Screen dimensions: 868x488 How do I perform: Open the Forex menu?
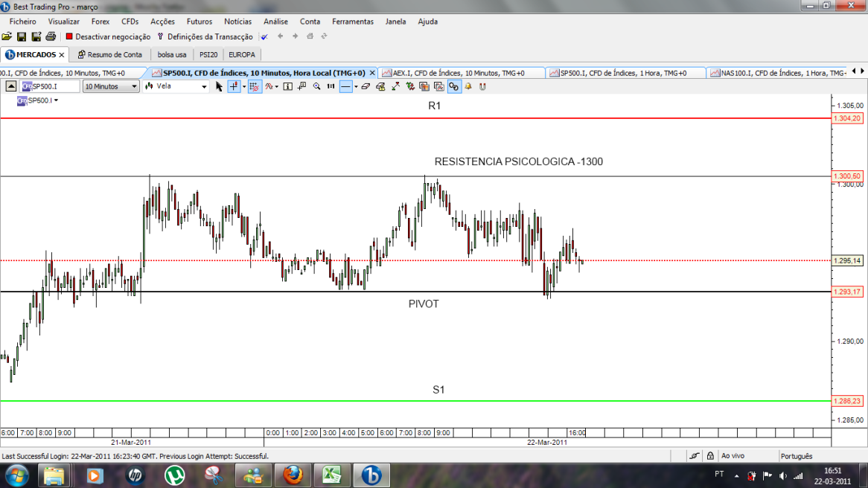pos(100,22)
